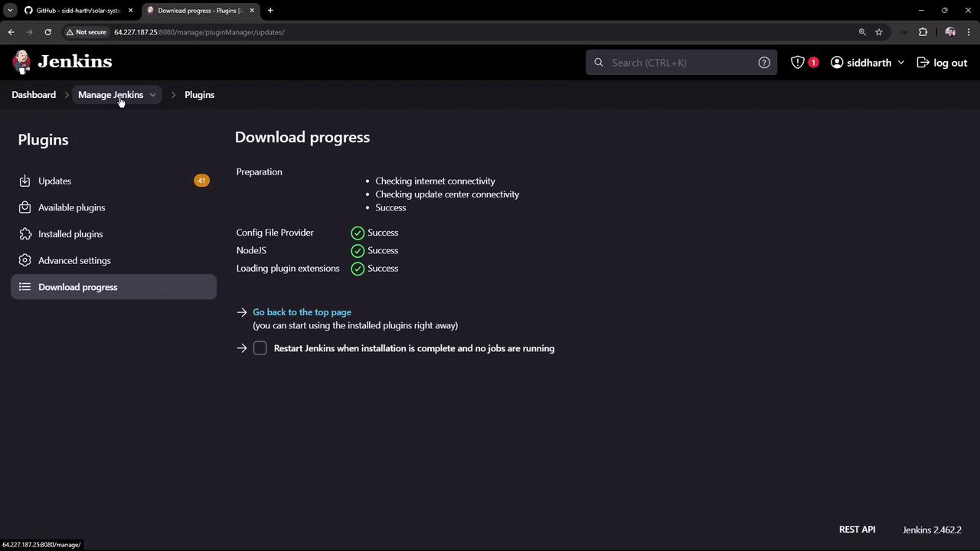Click the log out link

tap(942, 63)
